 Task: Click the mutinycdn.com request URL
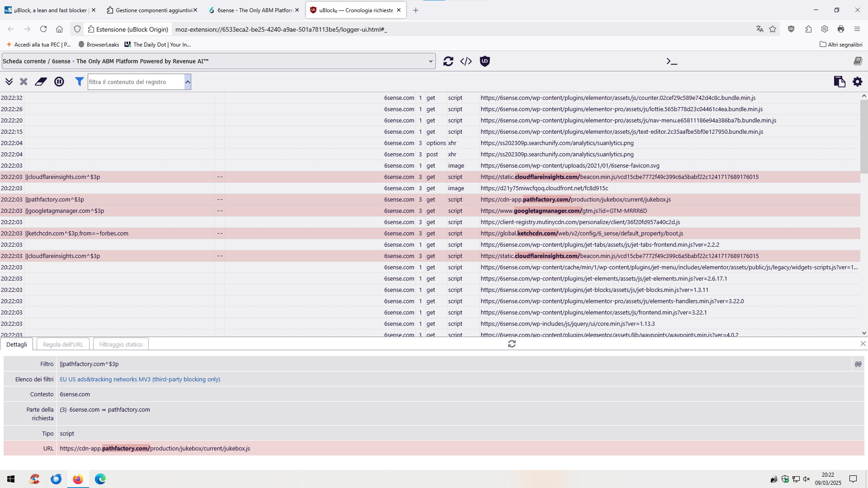click(x=580, y=222)
